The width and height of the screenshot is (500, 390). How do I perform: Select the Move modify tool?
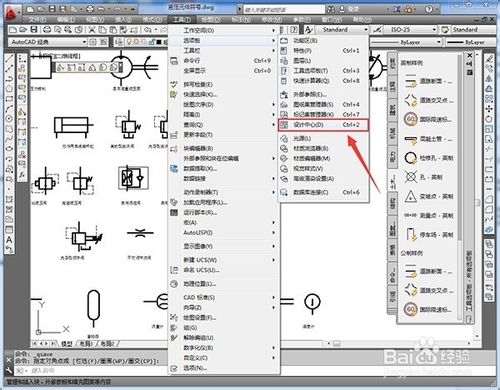click(489, 109)
